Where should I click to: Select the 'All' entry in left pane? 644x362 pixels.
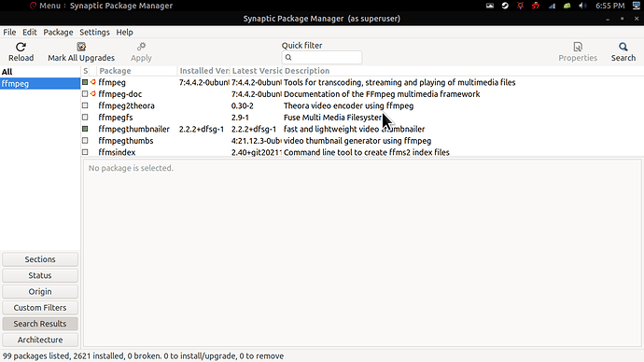(x=40, y=72)
